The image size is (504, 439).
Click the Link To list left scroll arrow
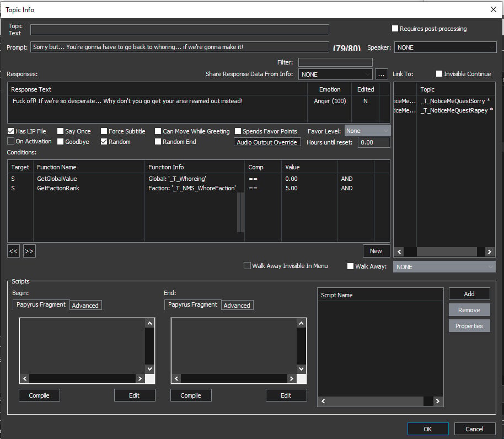[399, 251]
